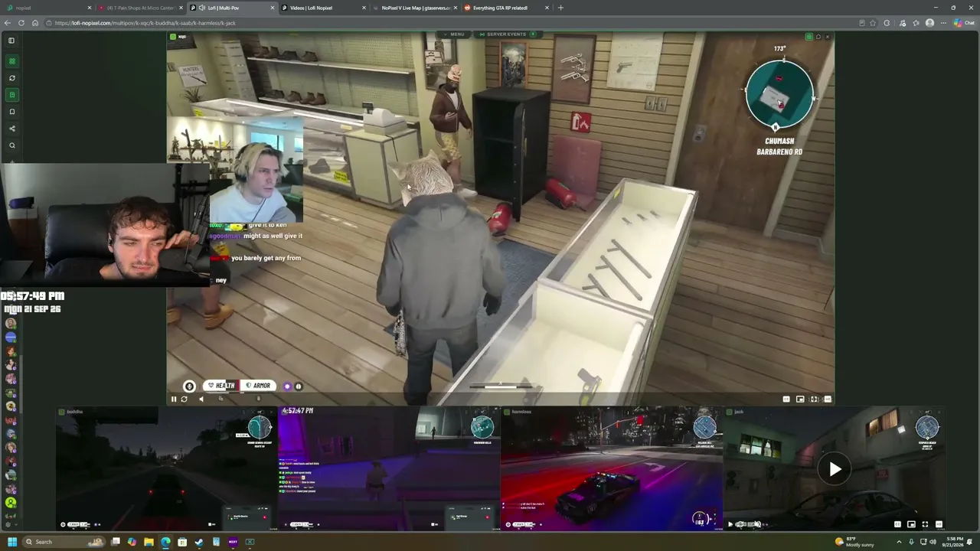This screenshot has width=980, height=551.
Task: Open the browser Chat copilot button
Action: point(964,23)
